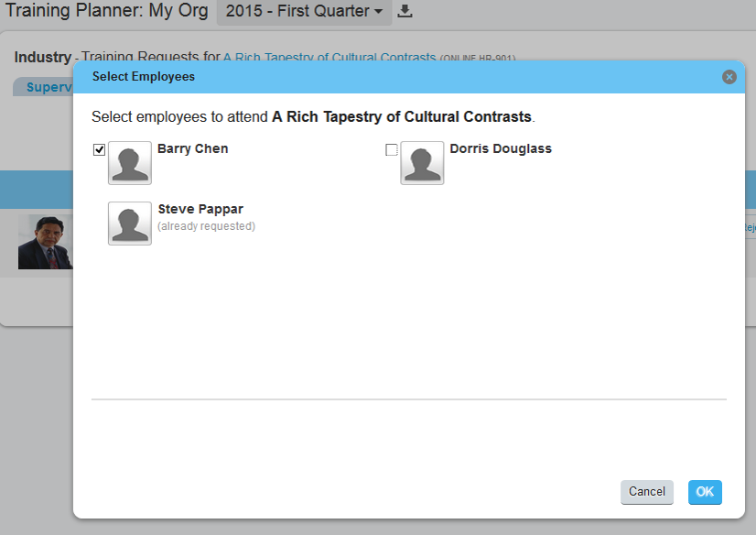Check the Dorris Douglass checkbox
Screen dimensions: 756x535
[392, 150]
